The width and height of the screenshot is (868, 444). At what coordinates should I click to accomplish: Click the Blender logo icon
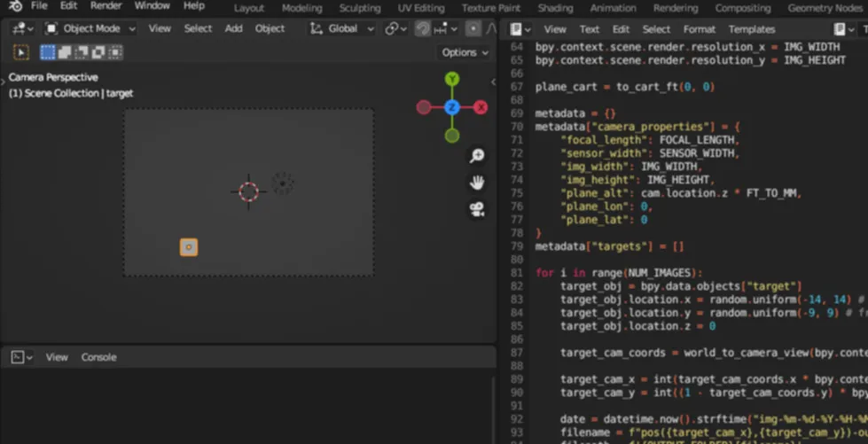(x=15, y=6)
